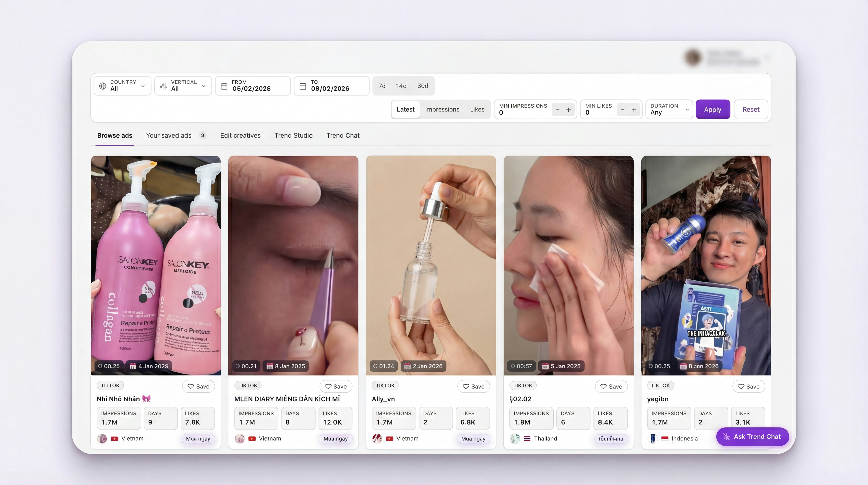
Task: Increase Min Impressions with the plus stepper
Action: [569, 110]
